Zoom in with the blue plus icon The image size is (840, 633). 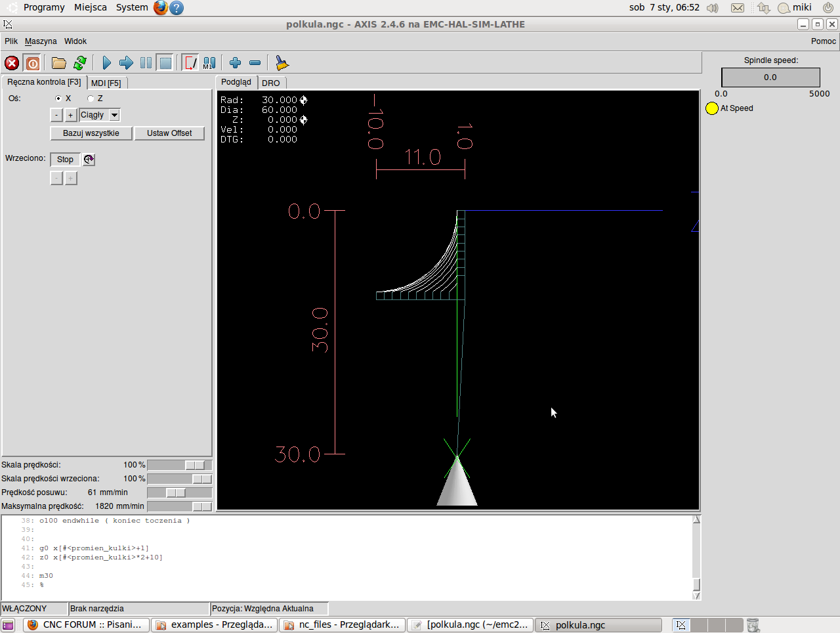tap(235, 63)
